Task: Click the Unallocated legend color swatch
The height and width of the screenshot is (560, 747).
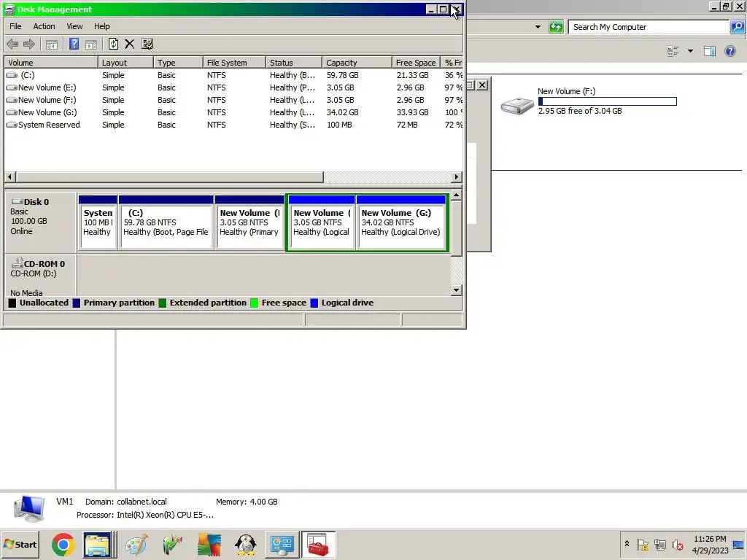Action: [12, 303]
